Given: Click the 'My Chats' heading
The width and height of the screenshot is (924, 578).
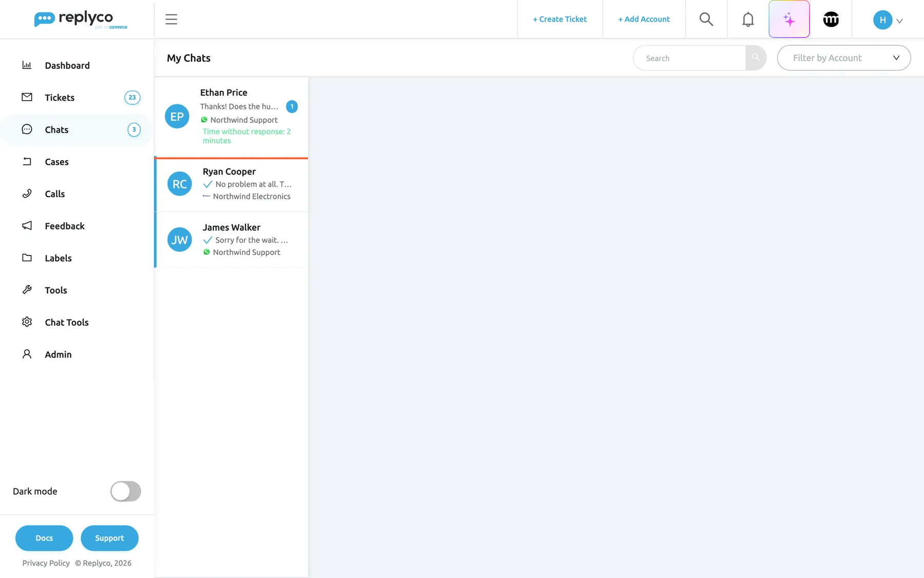Looking at the screenshot, I should [x=188, y=58].
